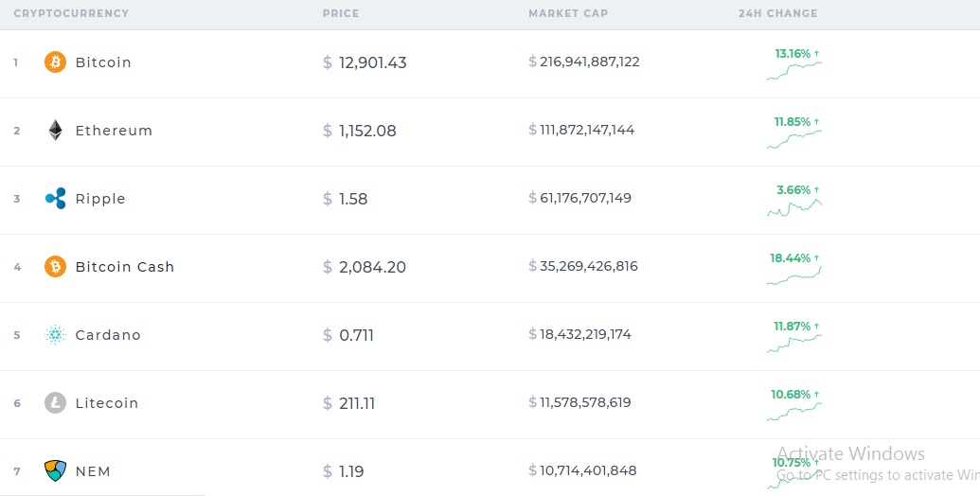This screenshot has height=496, width=980.
Task: Click the Cardano dotted logo icon
Action: coord(56,335)
